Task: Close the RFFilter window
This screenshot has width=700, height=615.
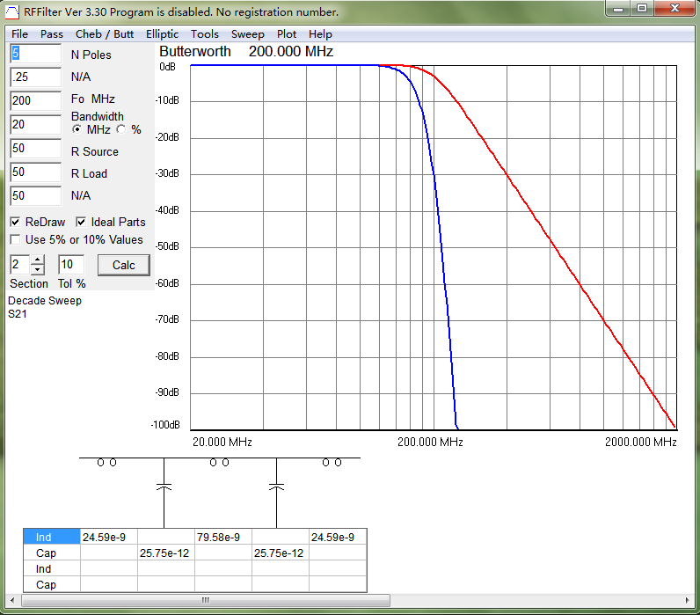Action: click(675, 9)
